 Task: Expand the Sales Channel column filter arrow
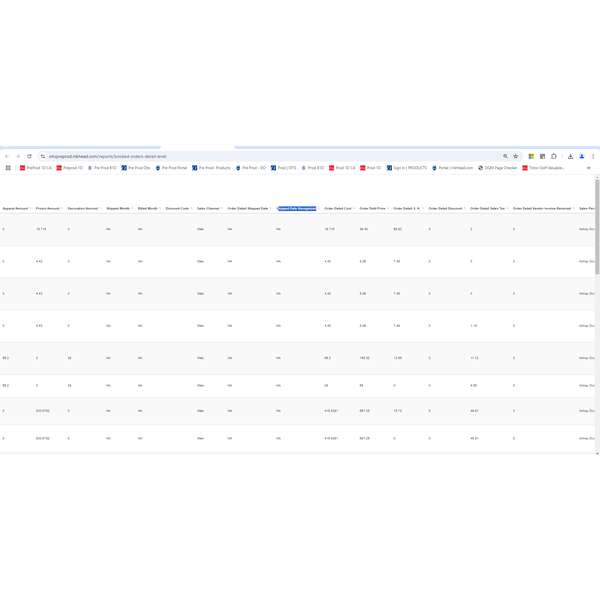pos(223,208)
